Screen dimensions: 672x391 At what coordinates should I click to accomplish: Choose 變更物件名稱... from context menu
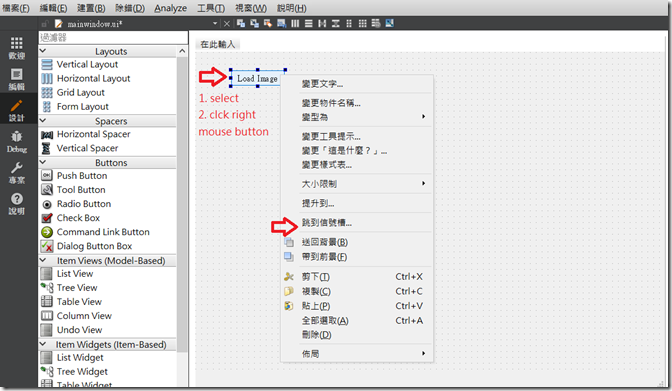tap(357, 103)
